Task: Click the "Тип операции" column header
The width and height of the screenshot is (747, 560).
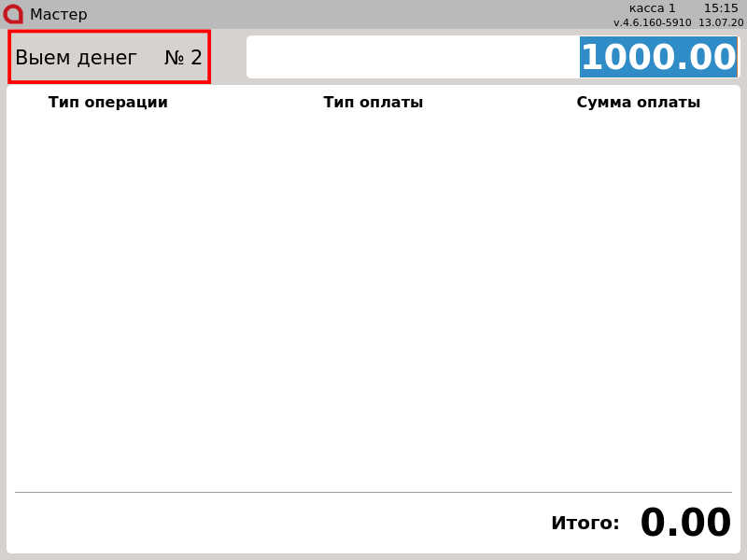Action: [108, 103]
